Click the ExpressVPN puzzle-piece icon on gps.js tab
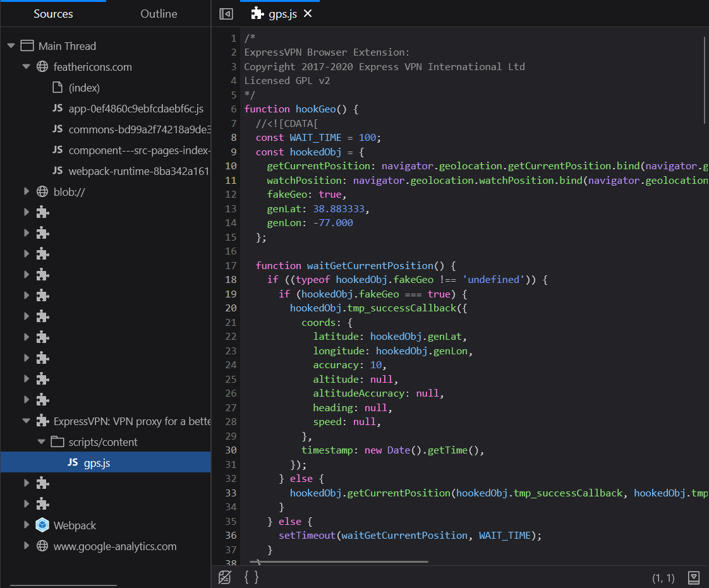 click(x=257, y=13)
